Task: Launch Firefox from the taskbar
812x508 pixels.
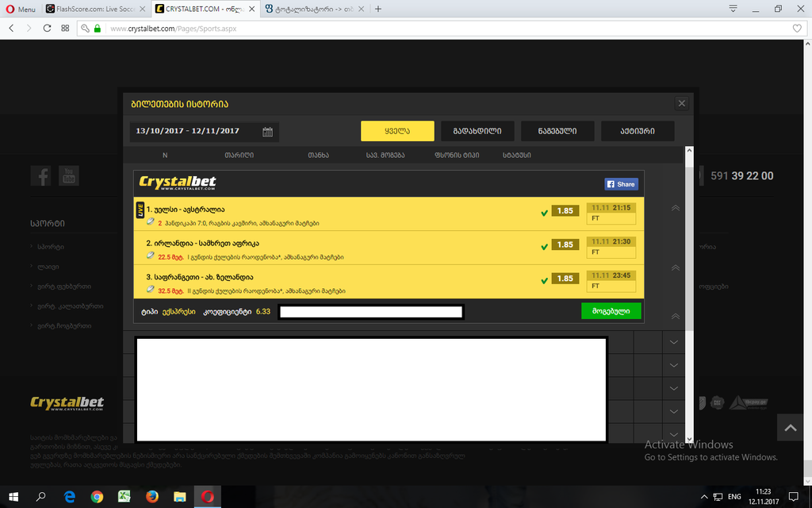Action: [x=151, y=497]
